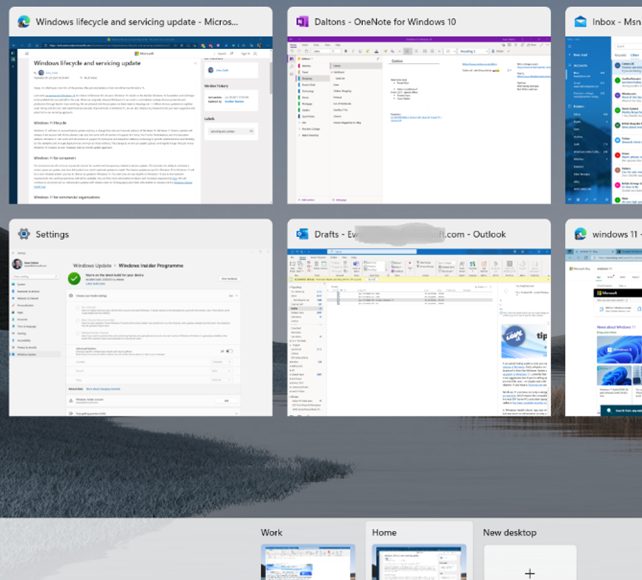642x580 pixels.
Task: Switch to the Work desktop thumbnail
Action: point(308,562)
